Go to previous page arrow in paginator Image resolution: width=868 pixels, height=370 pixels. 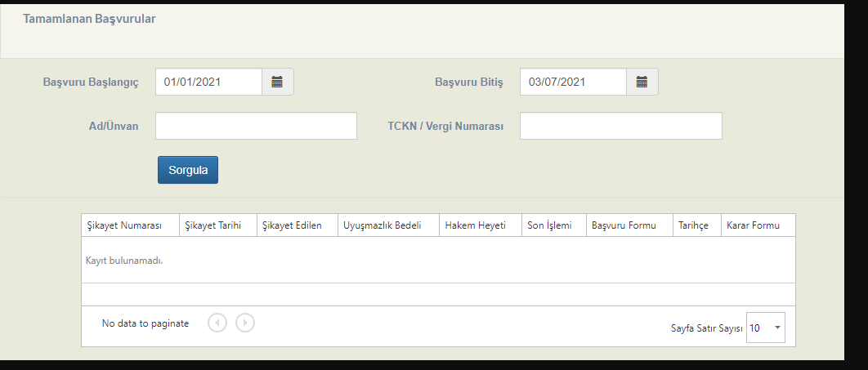[x=217, y=323]
